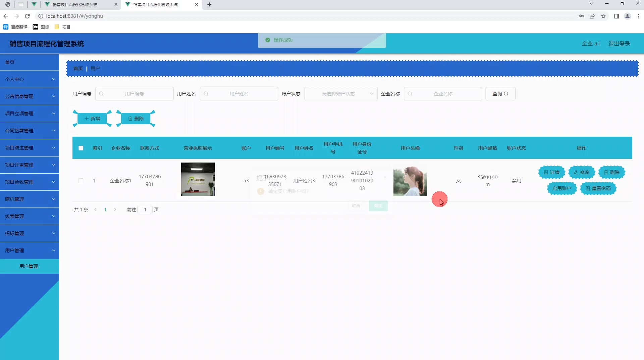Viewport: 644px width, 360px height.
Task: Open the 营业执照 image thumbnail
Action: [198, 179]
